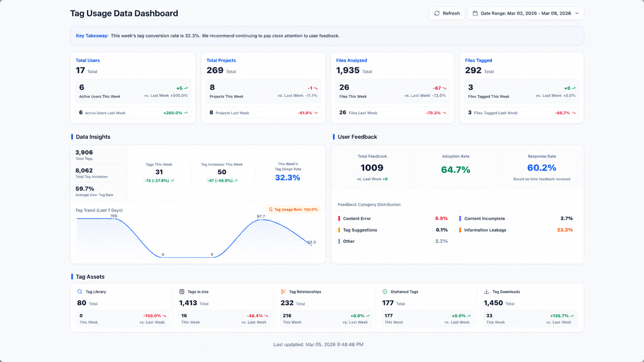644x362 pixels.
Task: Open the Total Users card title
Action: click(88, 60)
